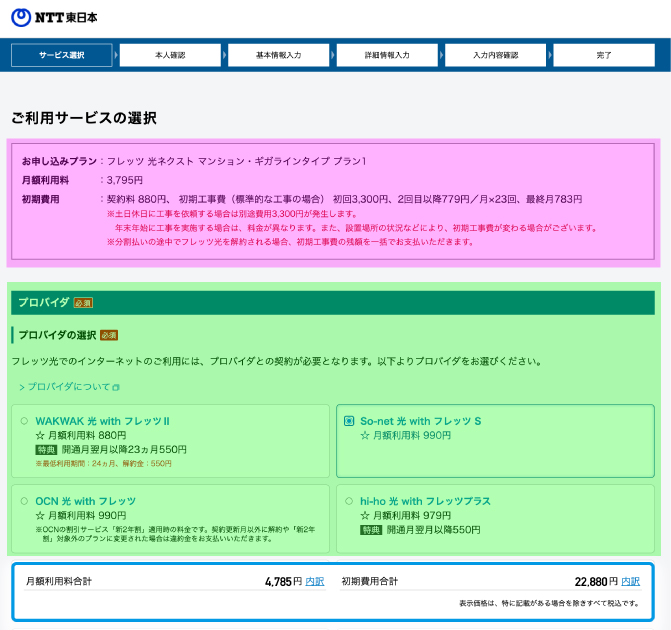The width and height of the screenshot is (671, 630).
Task: Jump to the 入力内容確認 step
Action: pos(496,55)
